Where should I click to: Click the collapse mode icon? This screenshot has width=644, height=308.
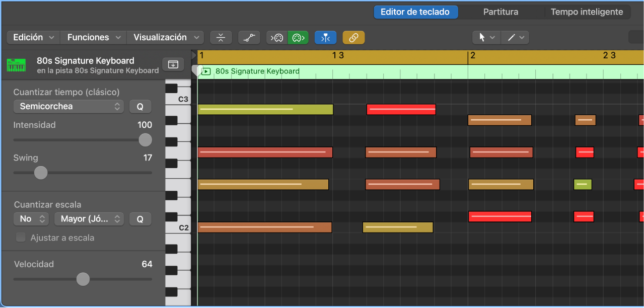coord(221,37)
